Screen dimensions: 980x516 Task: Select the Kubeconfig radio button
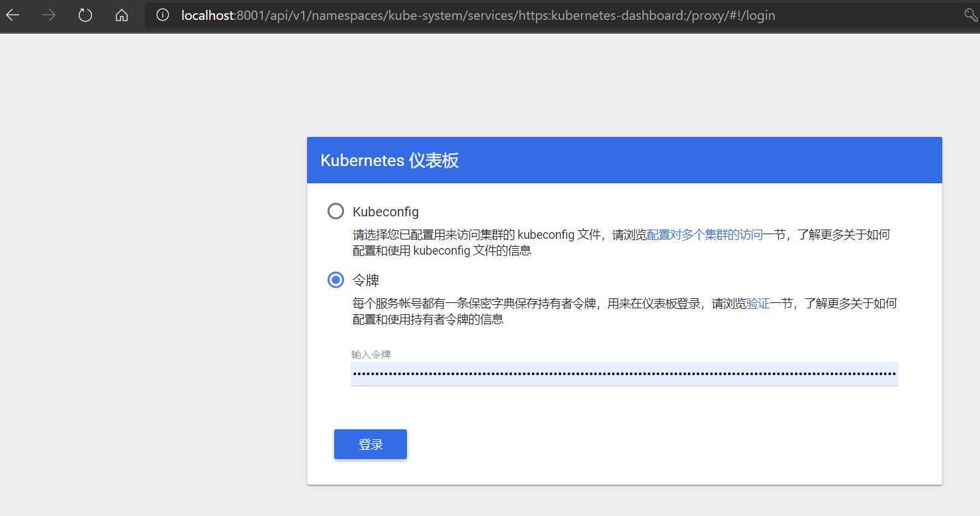pyautogui.click(x=336, y=211)
